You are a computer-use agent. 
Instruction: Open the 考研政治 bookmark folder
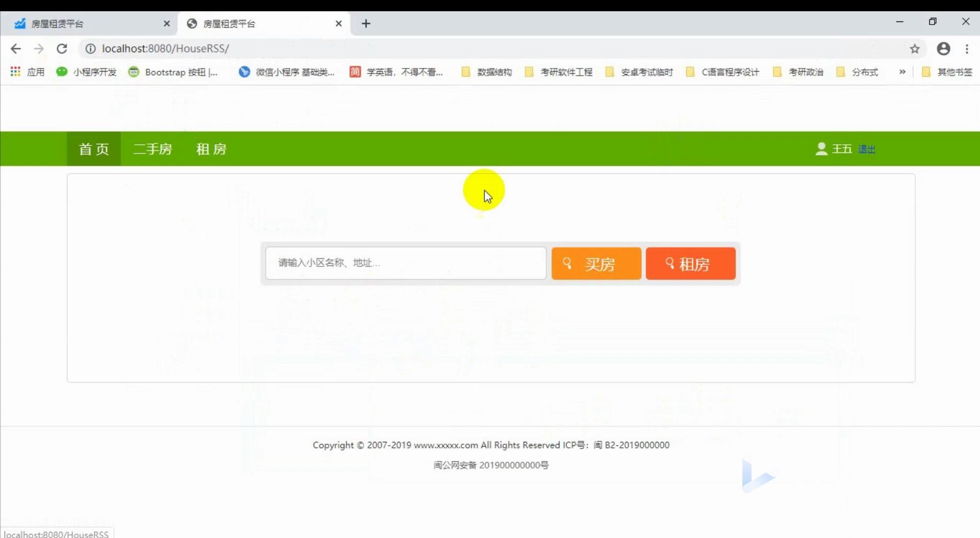[798, 72]
